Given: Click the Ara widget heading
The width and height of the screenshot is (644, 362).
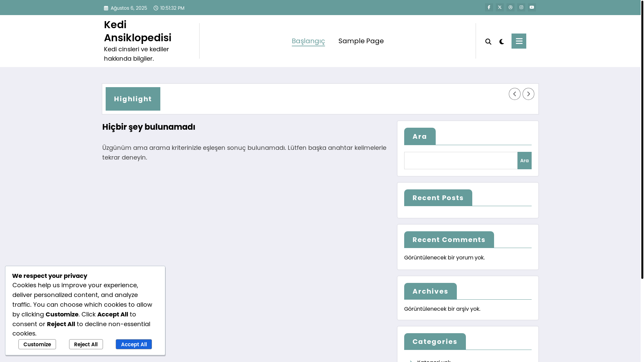Looking at the screenshot, I should pyautogui.click(x=420, y=136).
